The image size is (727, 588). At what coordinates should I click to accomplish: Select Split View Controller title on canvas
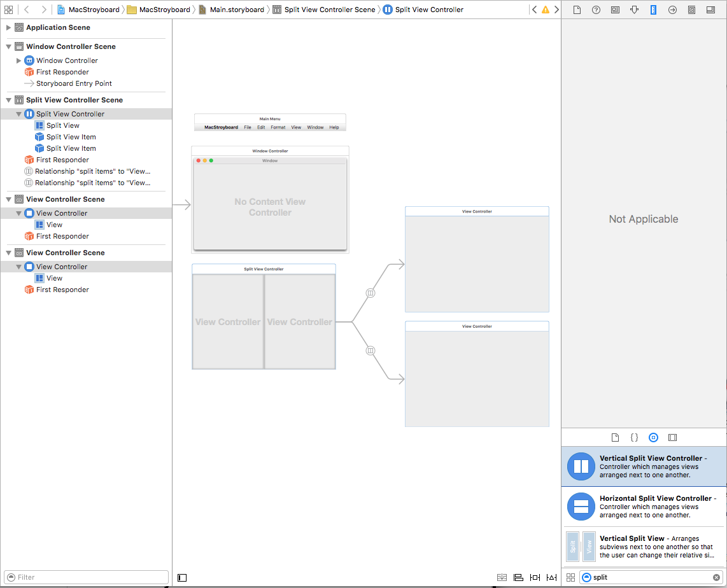[x=264, y=269]
